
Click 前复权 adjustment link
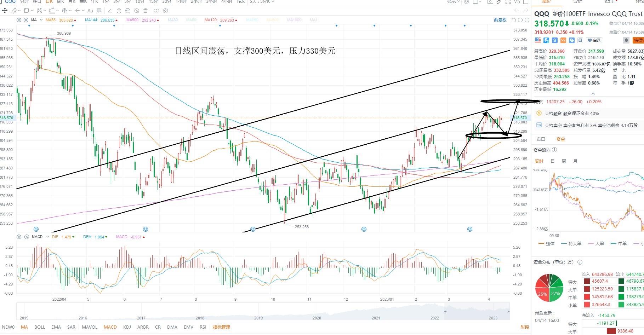500,20
